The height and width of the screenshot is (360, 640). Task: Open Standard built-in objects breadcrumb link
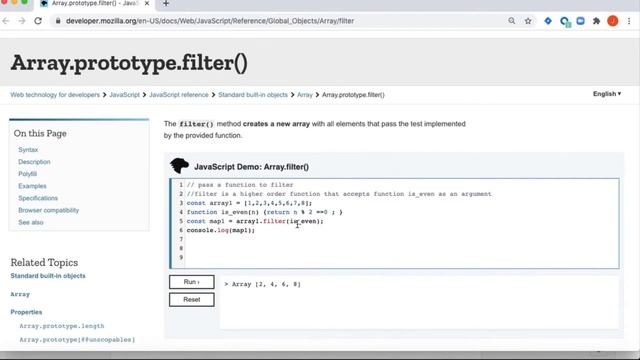pos(253,95)
